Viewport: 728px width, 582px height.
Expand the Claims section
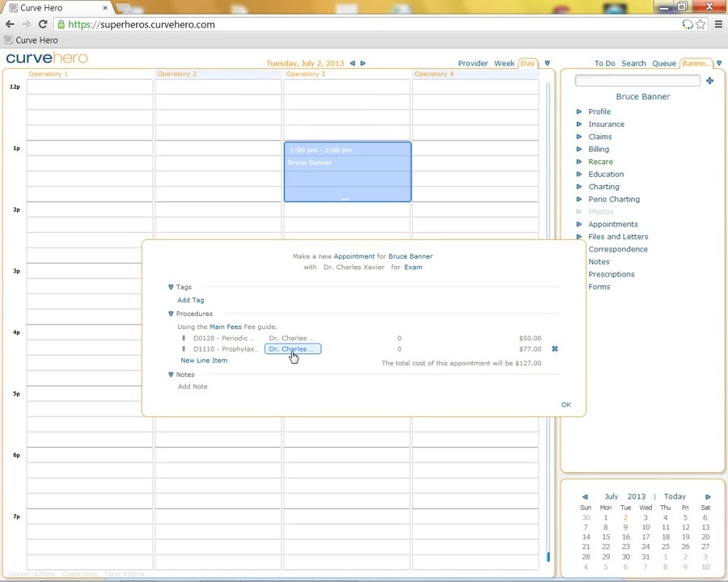(579, 137)
